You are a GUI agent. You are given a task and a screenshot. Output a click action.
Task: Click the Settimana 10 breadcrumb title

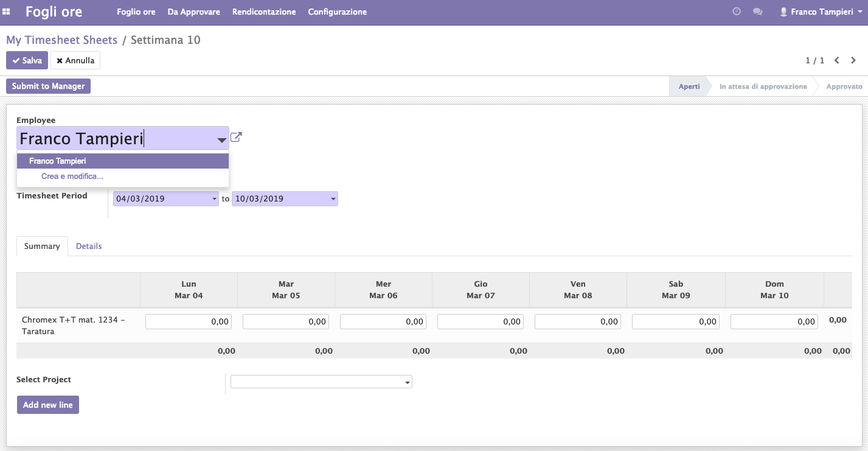165,40
